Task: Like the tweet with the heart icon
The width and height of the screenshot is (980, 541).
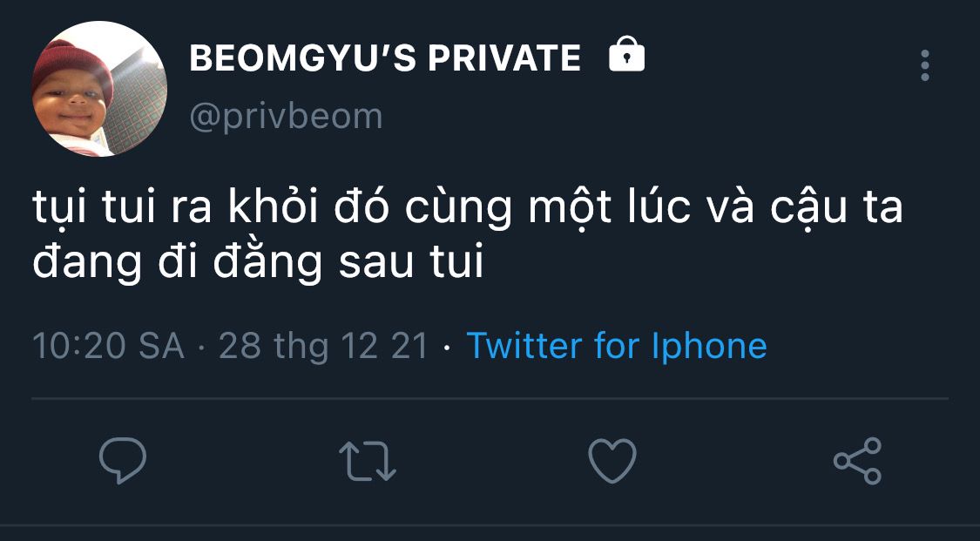Action: 612,460
